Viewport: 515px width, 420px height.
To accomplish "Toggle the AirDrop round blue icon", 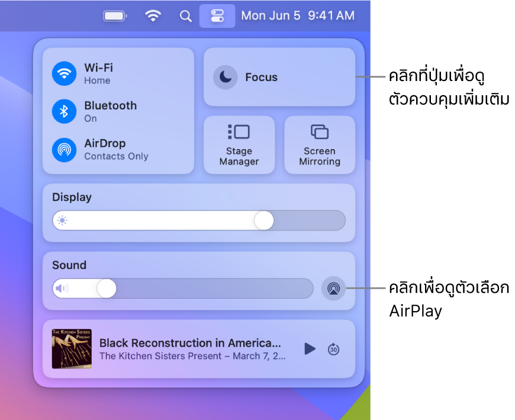I will point(65,150).
